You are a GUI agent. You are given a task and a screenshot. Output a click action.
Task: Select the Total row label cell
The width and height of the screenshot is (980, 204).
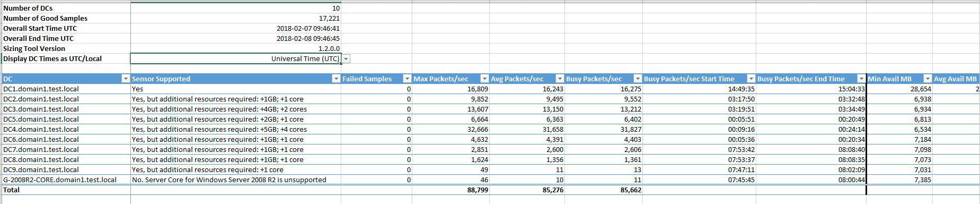click(x=66, y=190)
